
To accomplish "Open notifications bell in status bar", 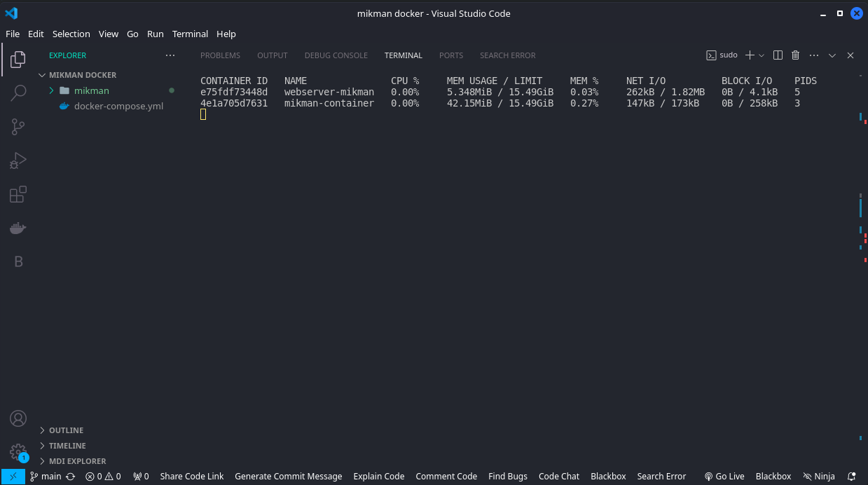I will [x=852, y=477].
